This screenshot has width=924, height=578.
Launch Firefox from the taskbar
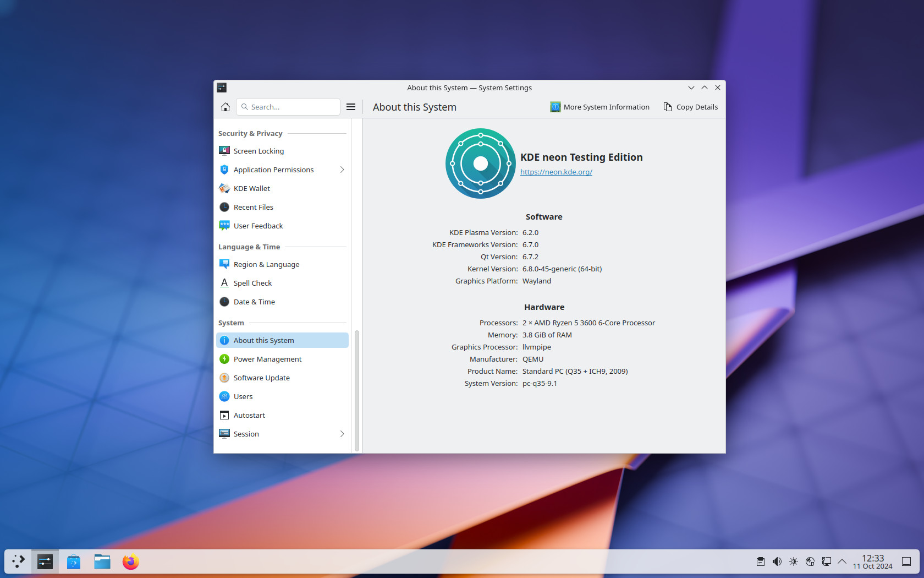pos(131,561)
